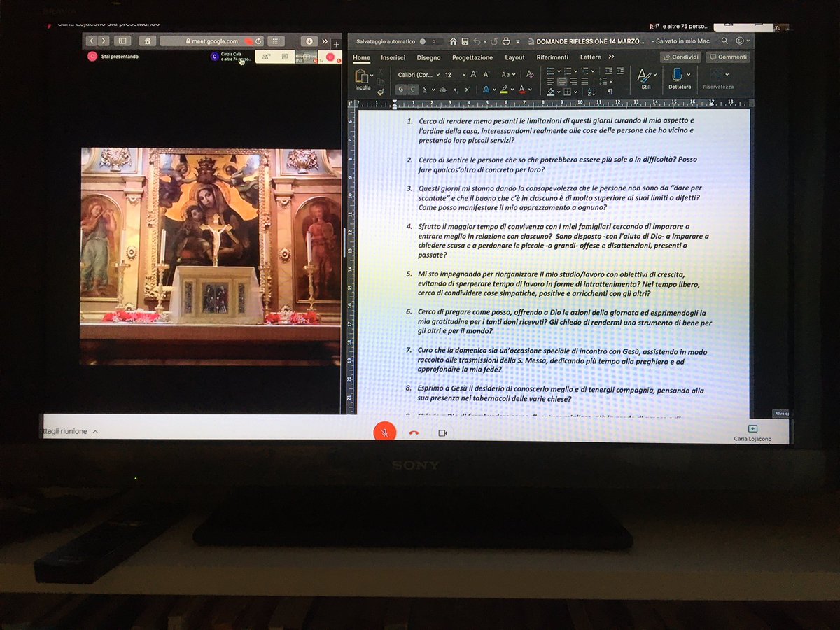
Task: Increase the font size
Action: [x=474, y=74]
